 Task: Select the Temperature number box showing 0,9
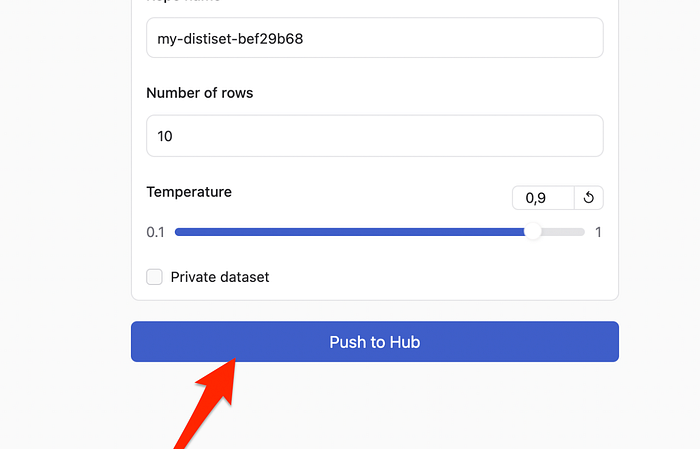pyautogui.click(x=543, y=198)
